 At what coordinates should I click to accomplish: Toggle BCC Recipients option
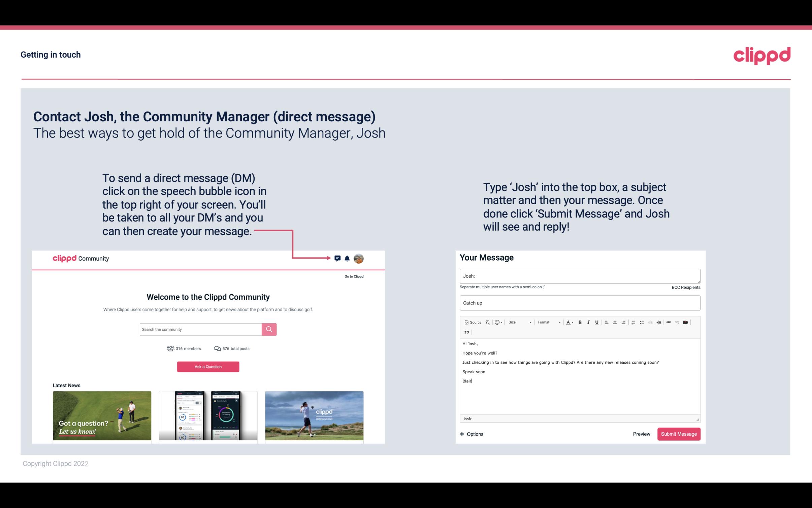pyautogui.click(x=685, y=287)
